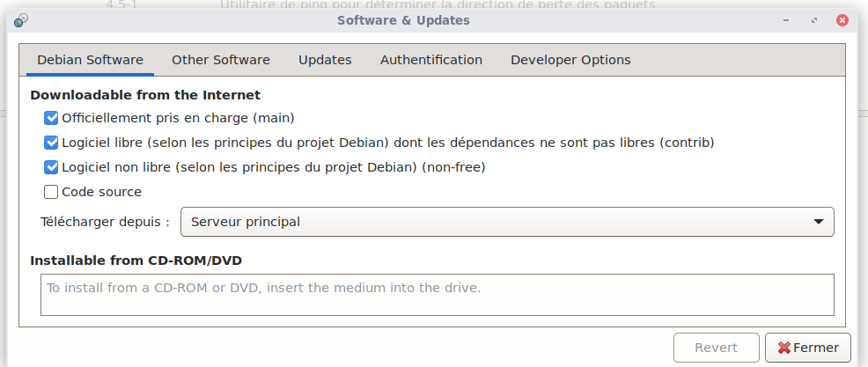
Task: Click the Software & Updates app icon
Action: (20, 20)
